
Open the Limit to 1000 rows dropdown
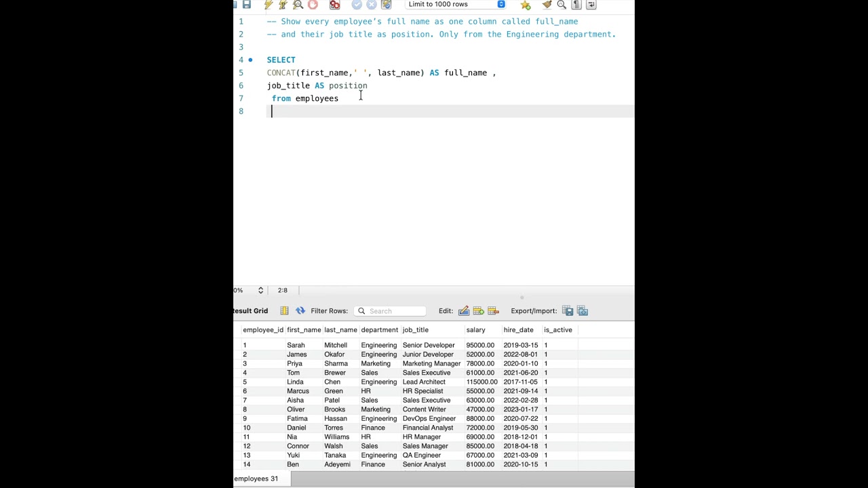tap(456, 4)
